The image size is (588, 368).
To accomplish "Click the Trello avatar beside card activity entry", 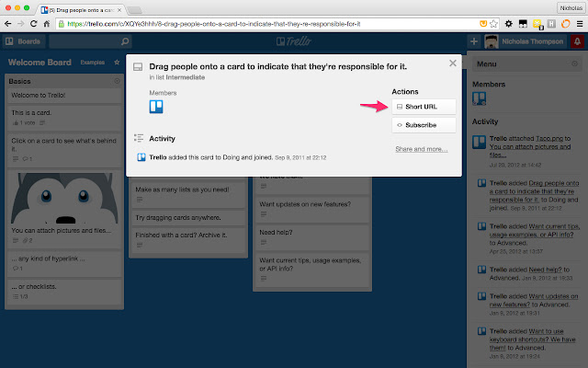I will coord(141,157).
